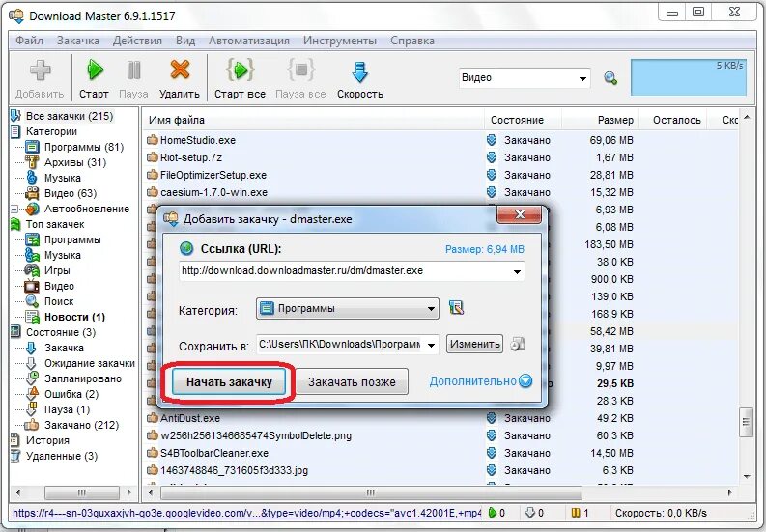
Task: Open the Действия menu
Action: click(137, 41)
